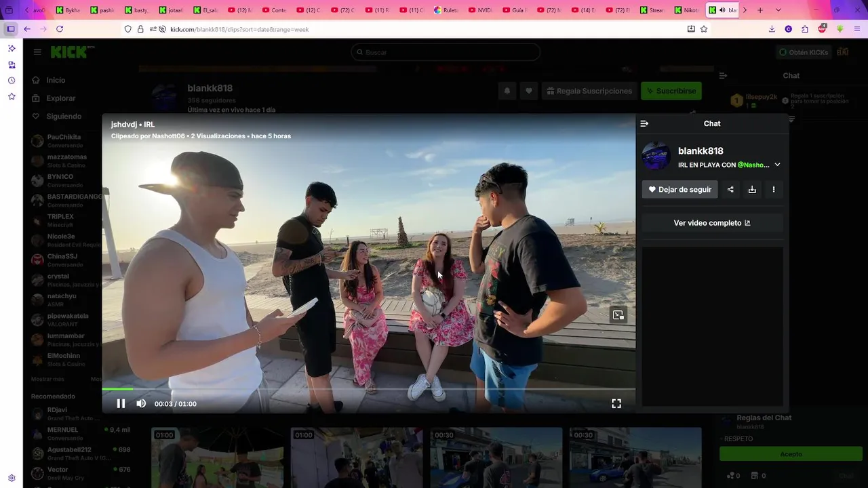Expand the clip title chevron

coord(777,165)
